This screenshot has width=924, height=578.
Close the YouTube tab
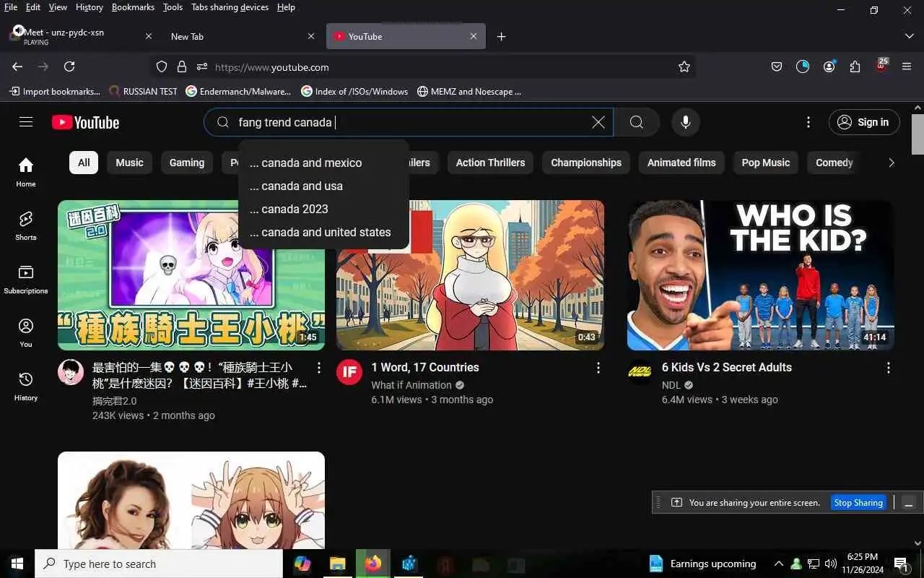(474, 36)
